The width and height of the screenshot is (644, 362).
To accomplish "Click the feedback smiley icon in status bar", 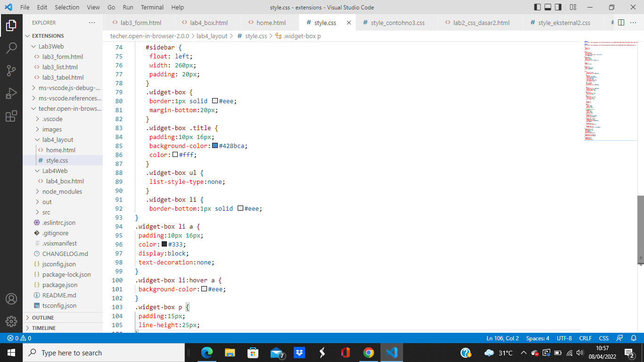I will [x=619, y=338].
